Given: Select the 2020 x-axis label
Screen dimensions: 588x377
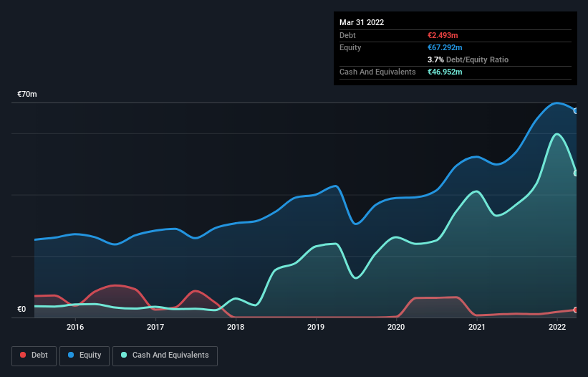Looking at the screenshot, I should point(396,327).
